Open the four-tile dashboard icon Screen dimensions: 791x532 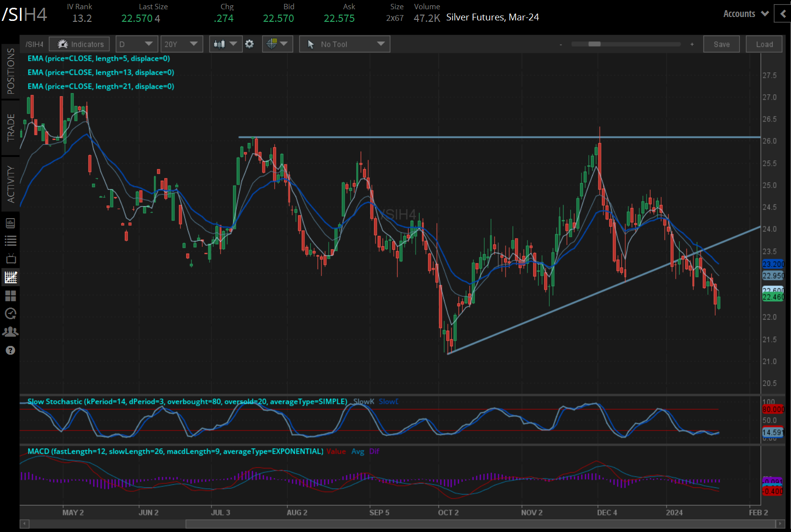click(10, 295)
